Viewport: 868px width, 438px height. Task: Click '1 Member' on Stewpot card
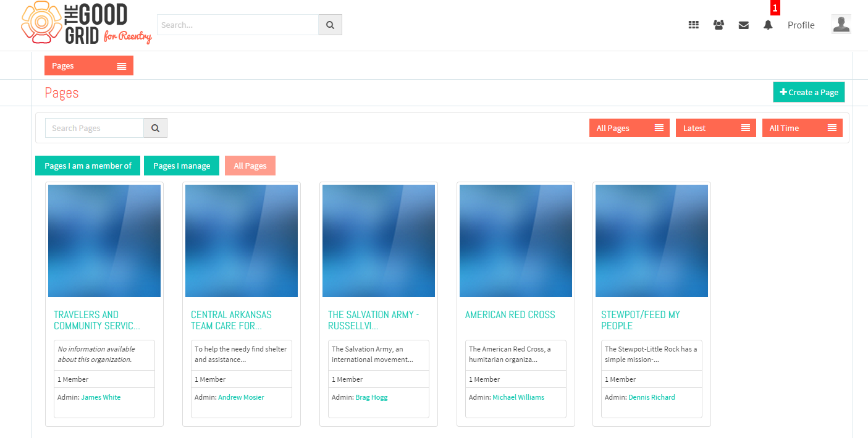tap(620, 379)
